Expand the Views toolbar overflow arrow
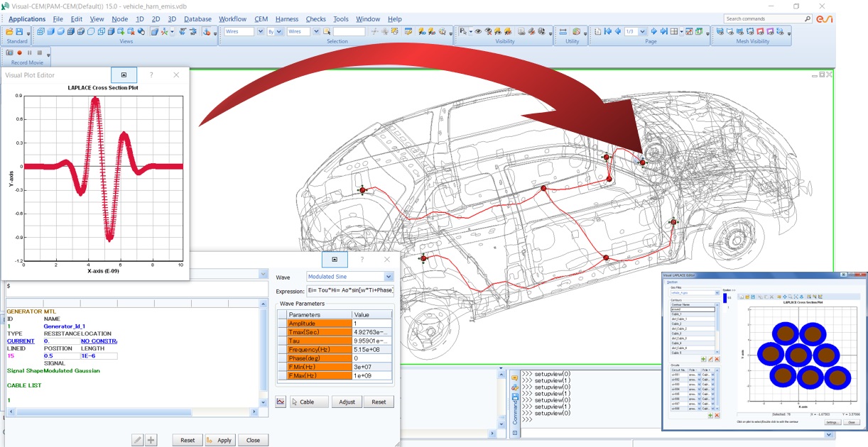Image resolution: width=868 pixels, height=447 pixels. pyautogui.click(x=216, y=33)
